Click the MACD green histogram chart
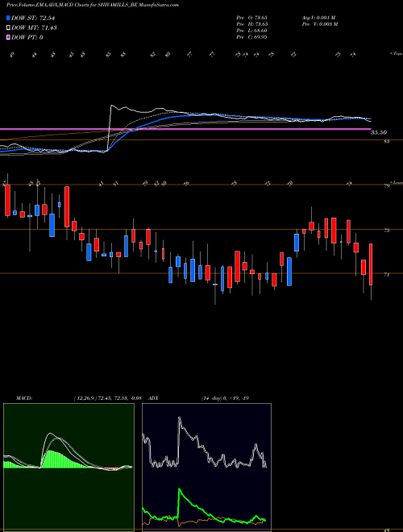403x532 pixels. pos(69,468)
